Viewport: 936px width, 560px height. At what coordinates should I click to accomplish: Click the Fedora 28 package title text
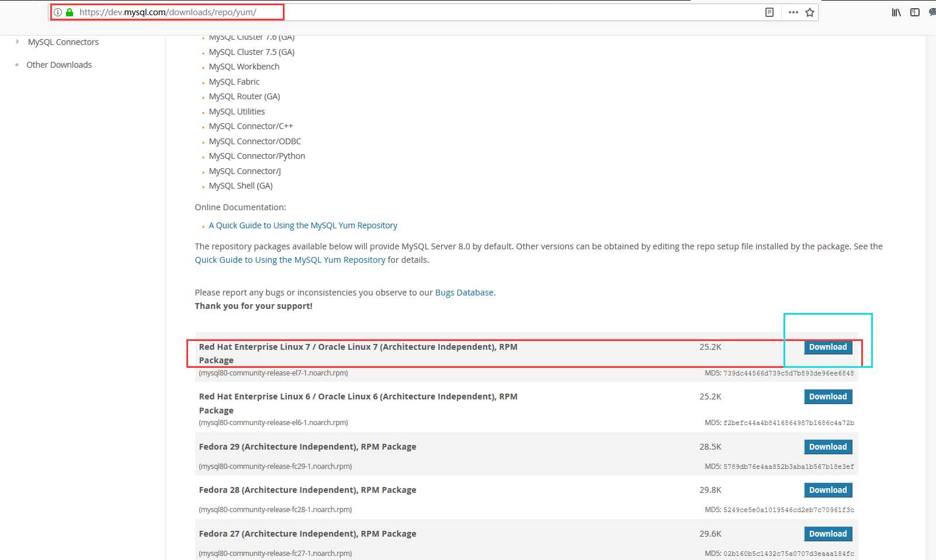[x=307, y=490]
